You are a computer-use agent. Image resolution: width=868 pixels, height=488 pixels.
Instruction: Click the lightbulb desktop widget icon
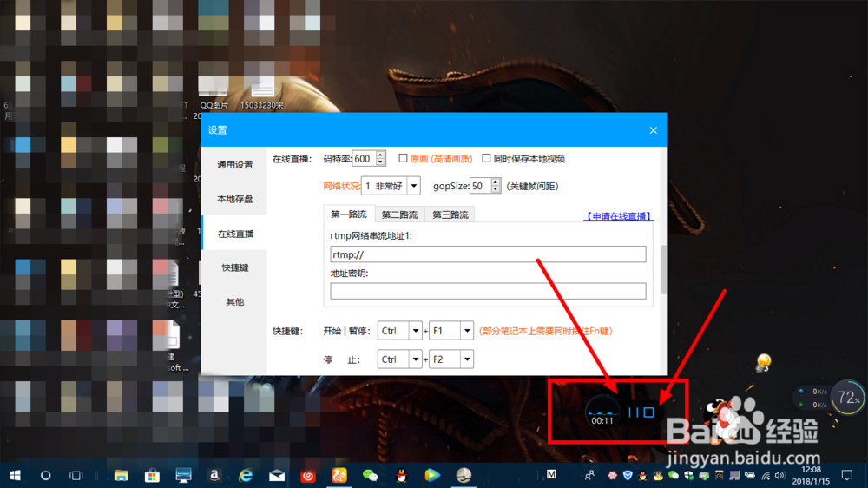(763, 363)
